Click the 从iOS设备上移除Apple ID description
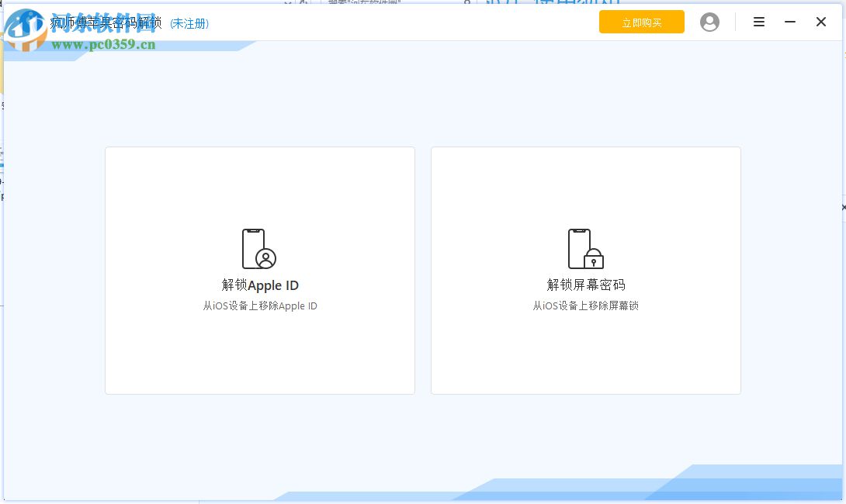This screenshot has height=504, width=846. pyautogui.click(x=259, y=306)
